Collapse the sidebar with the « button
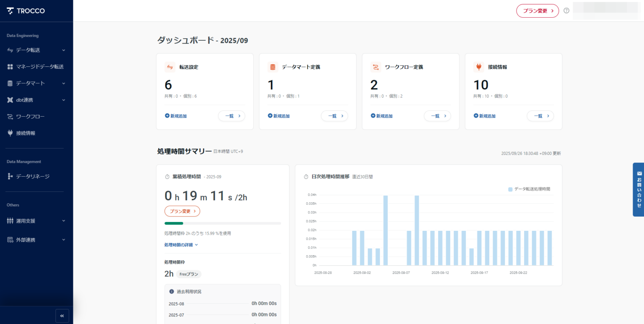Viewport: 644px width, 324px height. pos(62,316)
